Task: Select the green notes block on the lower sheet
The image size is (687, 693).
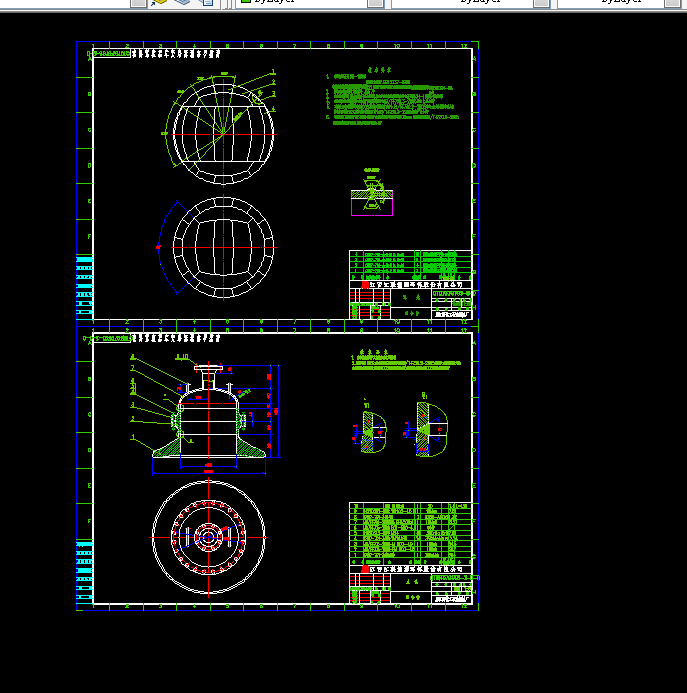Action: pos(406,360)
